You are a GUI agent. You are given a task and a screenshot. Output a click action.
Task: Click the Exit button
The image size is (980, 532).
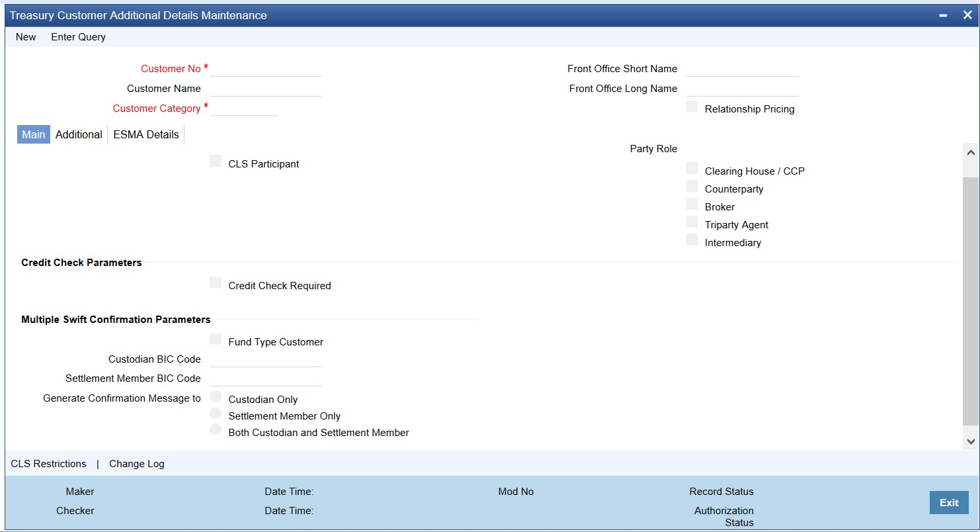click(x=949, y=503)
